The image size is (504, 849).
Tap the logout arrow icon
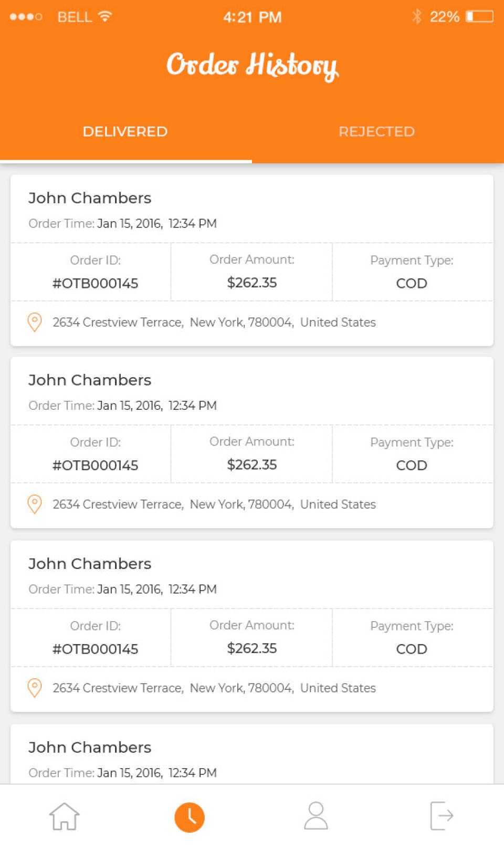click(442, 816)
